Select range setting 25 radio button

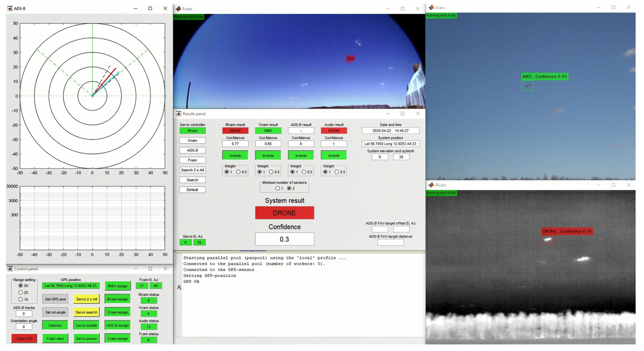click(21, 292)
